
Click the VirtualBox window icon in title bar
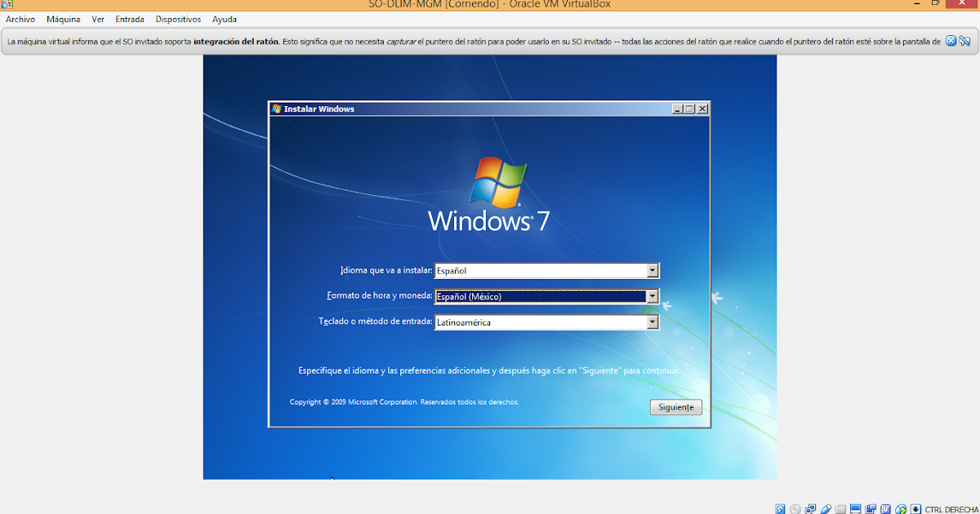tap(7, 4)
